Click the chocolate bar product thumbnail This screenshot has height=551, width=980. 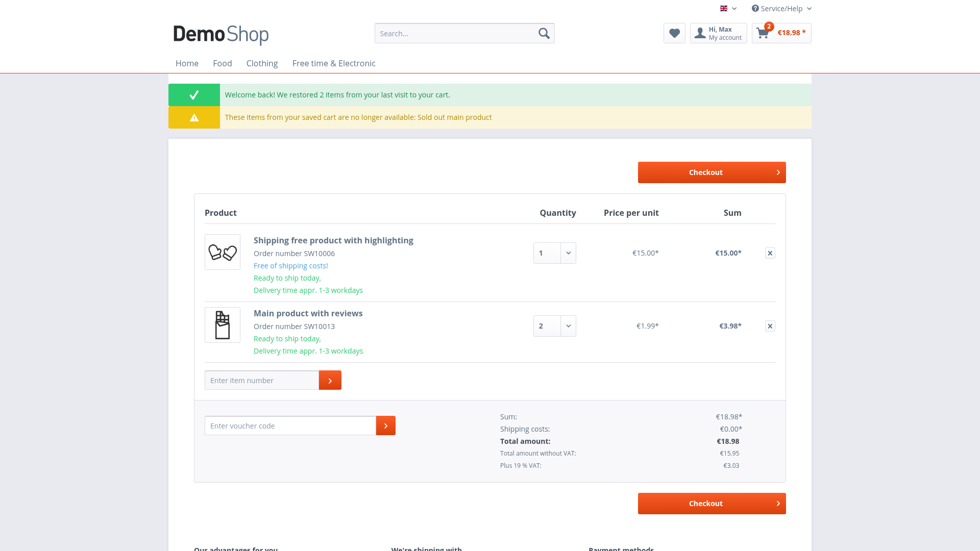pos(223,325)
